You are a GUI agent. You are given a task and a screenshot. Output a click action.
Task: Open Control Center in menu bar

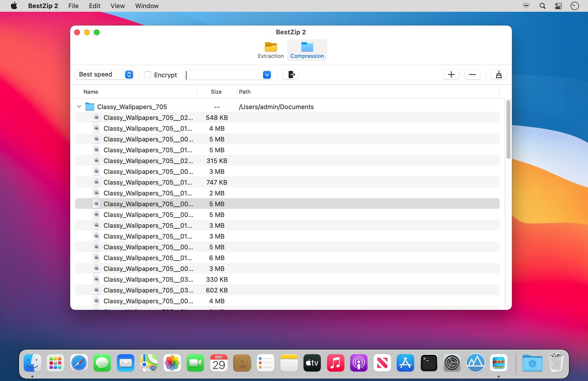pos(558,6)
